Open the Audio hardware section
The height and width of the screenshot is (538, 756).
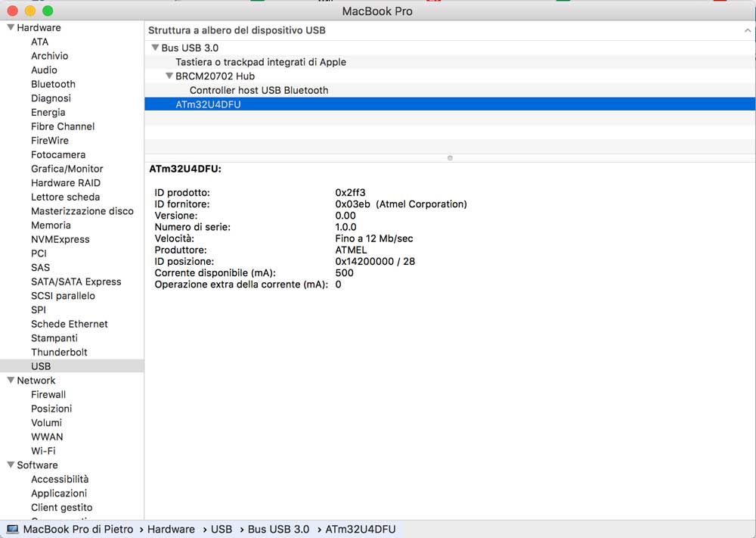[x=44, y=70]
